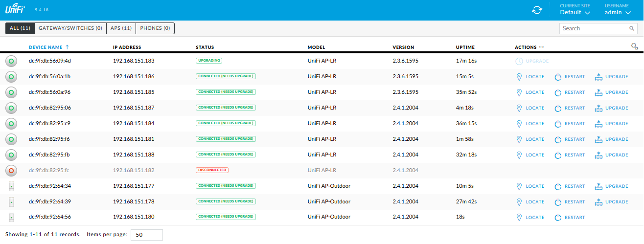Upgrade outdoor AP dc:9f:db:92:64:39
The width and height of the screenshot is (644, 244).
[x=612, y=202]
